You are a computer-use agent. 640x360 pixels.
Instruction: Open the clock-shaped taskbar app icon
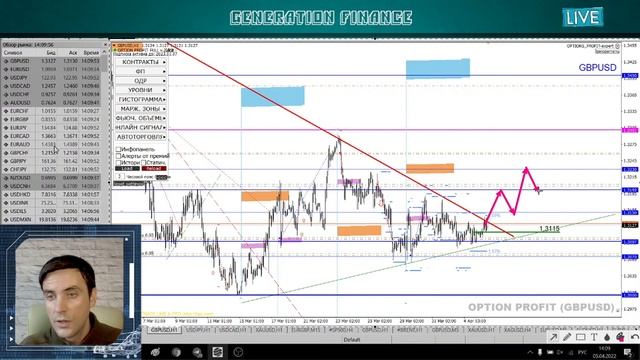[x=238, y=352]
